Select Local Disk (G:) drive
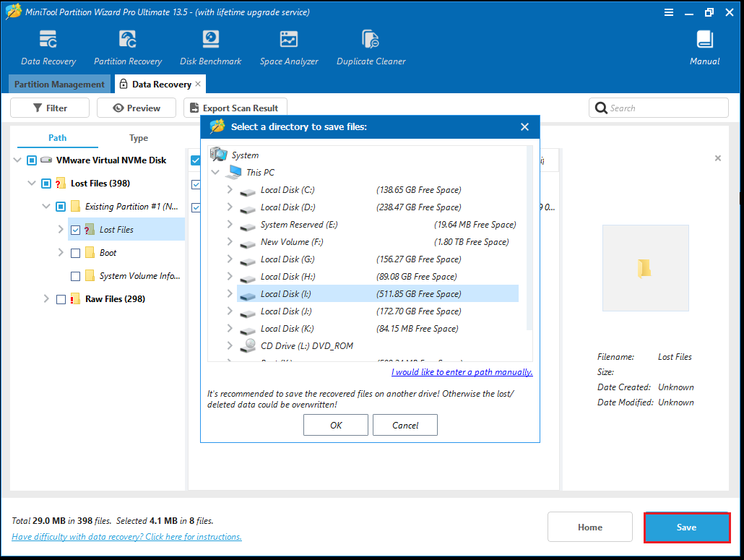 [x=378, y=259]
